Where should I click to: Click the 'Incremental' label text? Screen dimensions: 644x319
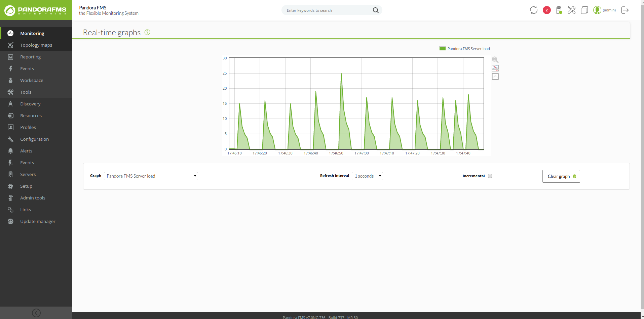473,176
